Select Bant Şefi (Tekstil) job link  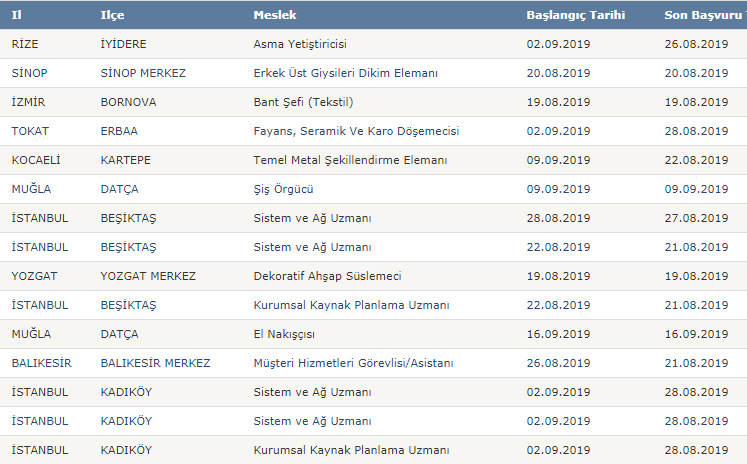coord(303,102)
